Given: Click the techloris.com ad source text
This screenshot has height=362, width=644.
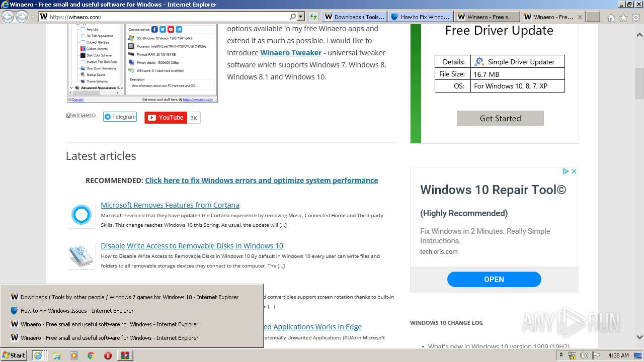Looking at the screenshot, I should (x=439, y=252).
